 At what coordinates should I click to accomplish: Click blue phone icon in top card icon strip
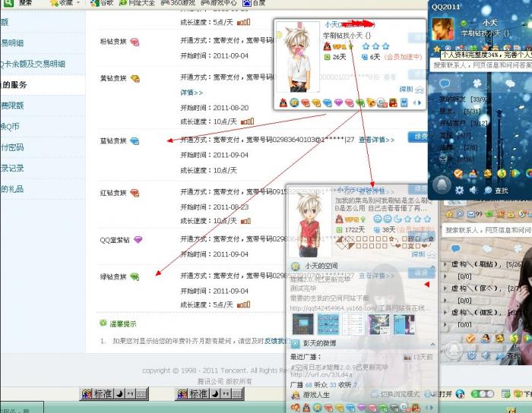[404, 102]
